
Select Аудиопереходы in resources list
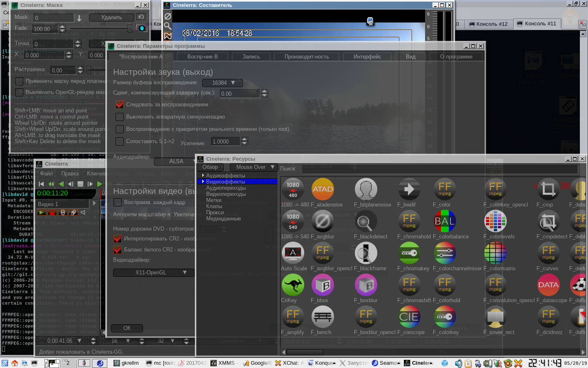coord(226,188)
